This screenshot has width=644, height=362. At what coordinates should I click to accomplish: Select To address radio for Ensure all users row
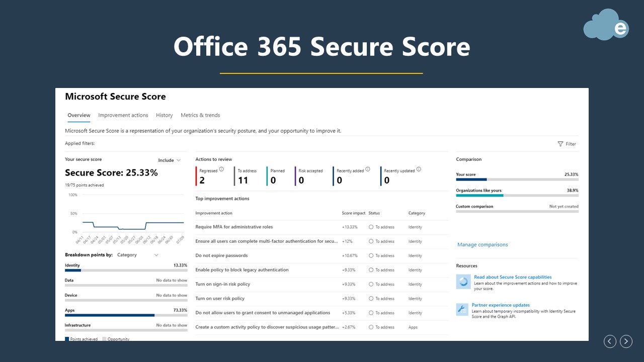click(x=371, y=241)
